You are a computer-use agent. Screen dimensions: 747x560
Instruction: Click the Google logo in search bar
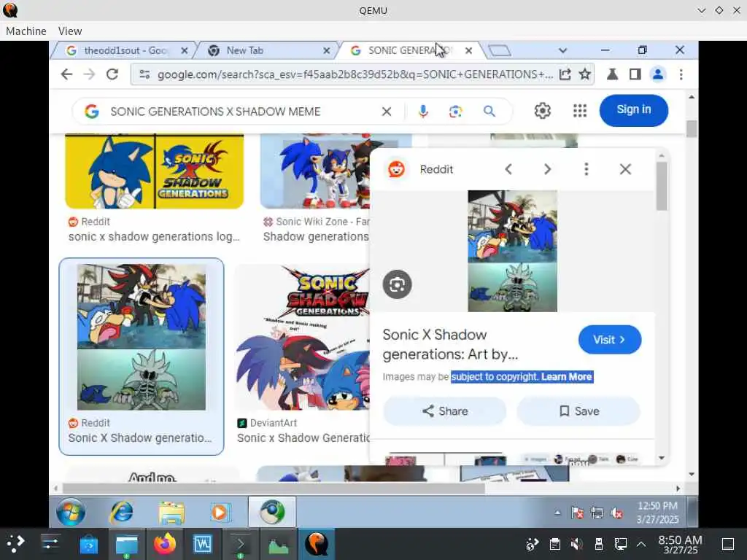(x=92, y=112)
